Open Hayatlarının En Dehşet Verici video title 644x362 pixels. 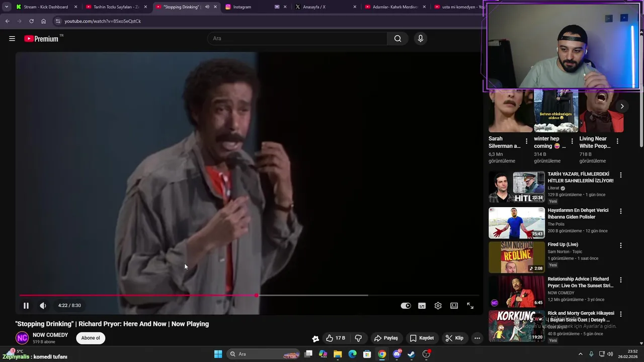[x=578, y=214]
